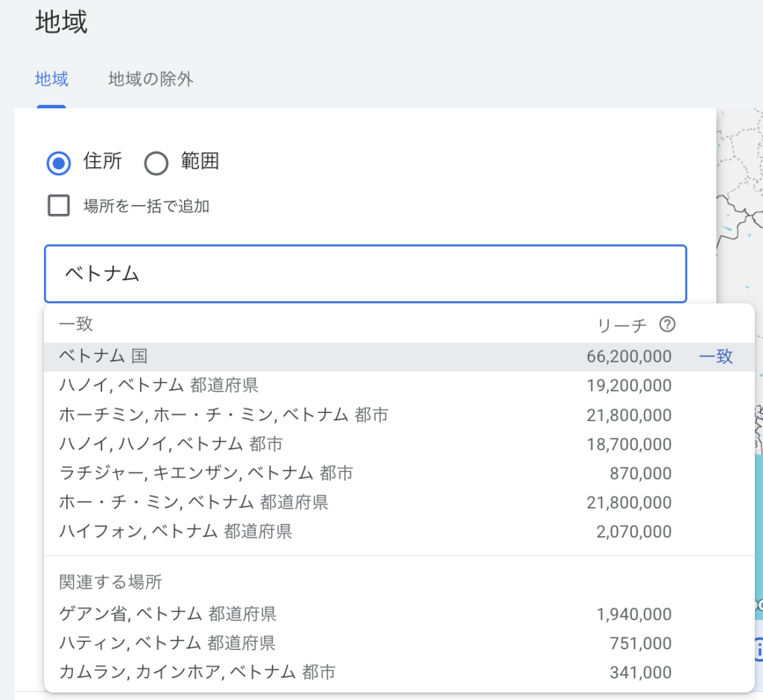Click the location search field containing ベトナム
Viewport: 763px width, 700px height.
pyautogui.click(x=365, y=274)
